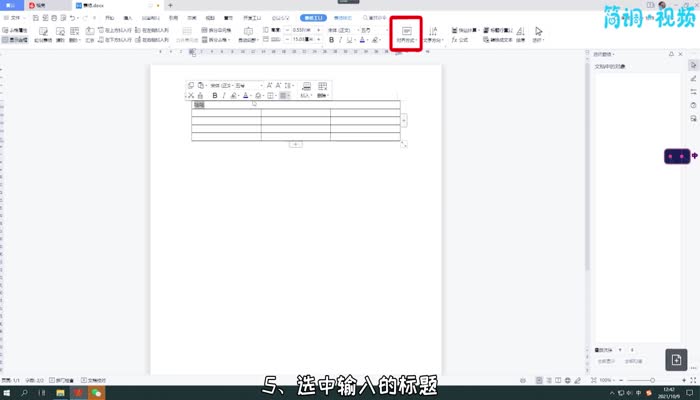Click the Insert icon in floating mini toolbar
Viewport: 700px width, 400px height.
306,90
